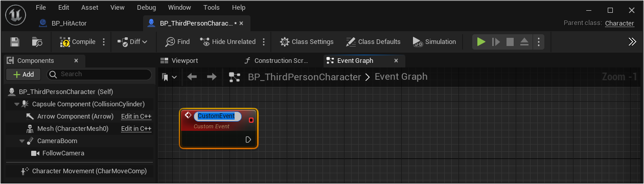Open play mode options menu
644x184 pixels.
[538, 42]
